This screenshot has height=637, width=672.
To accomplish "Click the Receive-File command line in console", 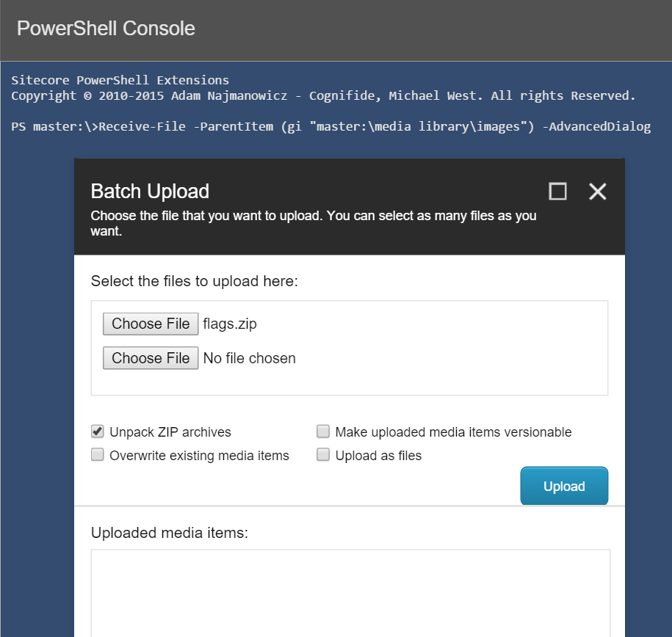I will 330,126.
